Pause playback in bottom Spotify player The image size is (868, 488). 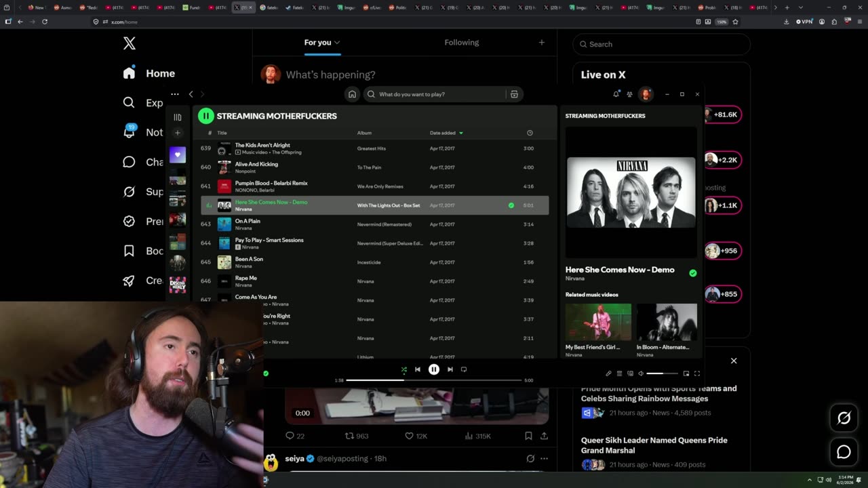tap(434, 369)
